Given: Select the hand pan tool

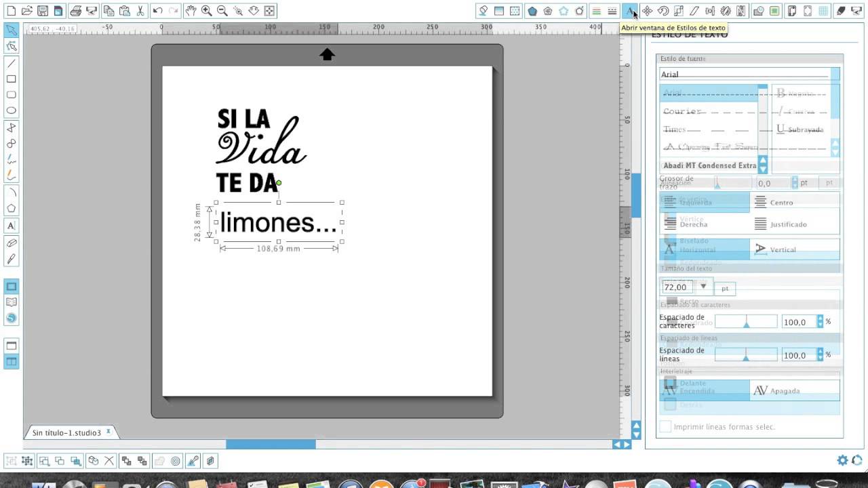Looking at the screenshot, I should pyautogui.click(x=191, y=11).
